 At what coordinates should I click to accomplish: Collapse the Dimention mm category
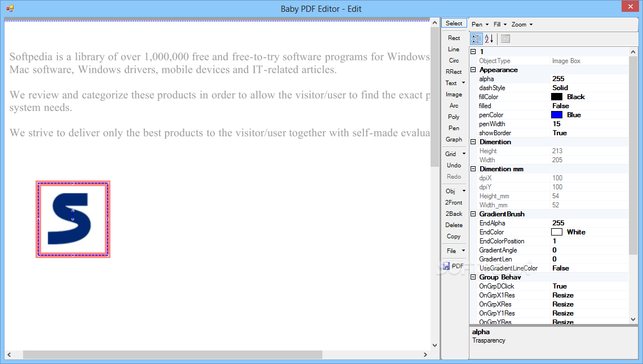[473, 169]
